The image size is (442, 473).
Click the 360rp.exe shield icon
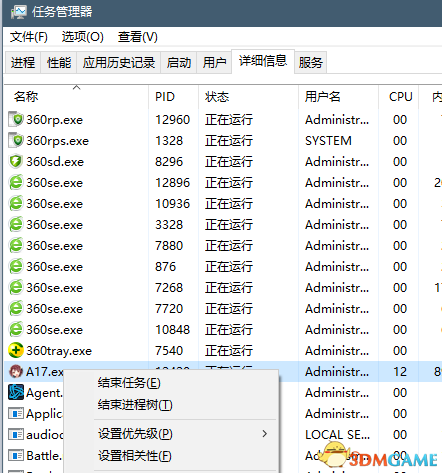point(16,119)
